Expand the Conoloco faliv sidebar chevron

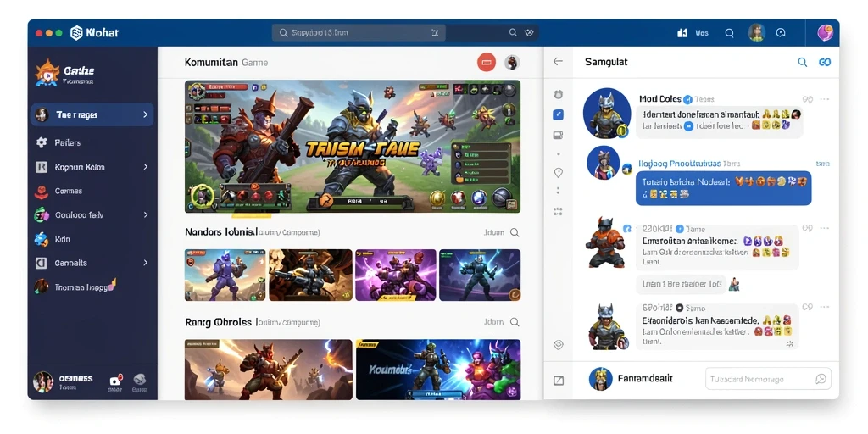(146, 214)
